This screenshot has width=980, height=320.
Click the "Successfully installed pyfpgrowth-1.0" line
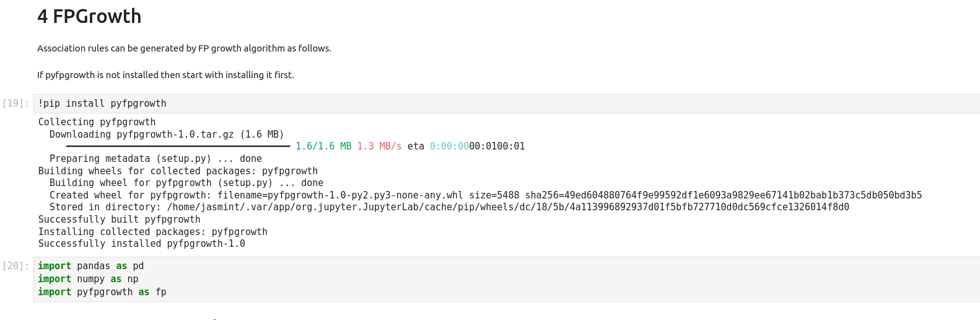[x=141, y=244]
